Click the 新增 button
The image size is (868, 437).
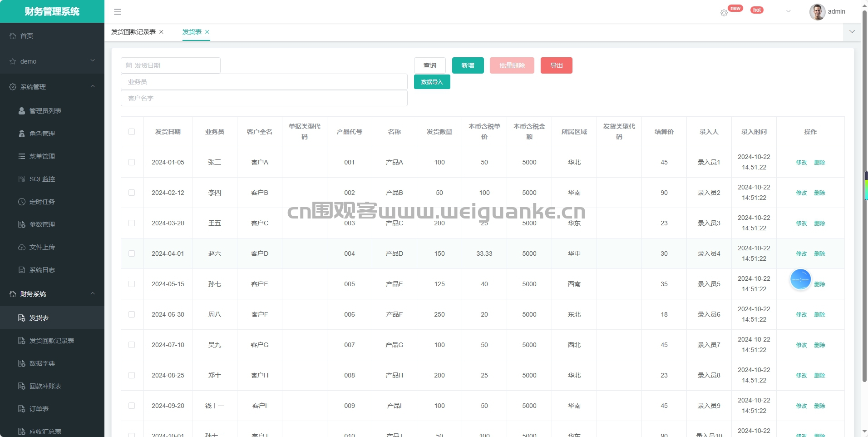(x=468, y=65)
